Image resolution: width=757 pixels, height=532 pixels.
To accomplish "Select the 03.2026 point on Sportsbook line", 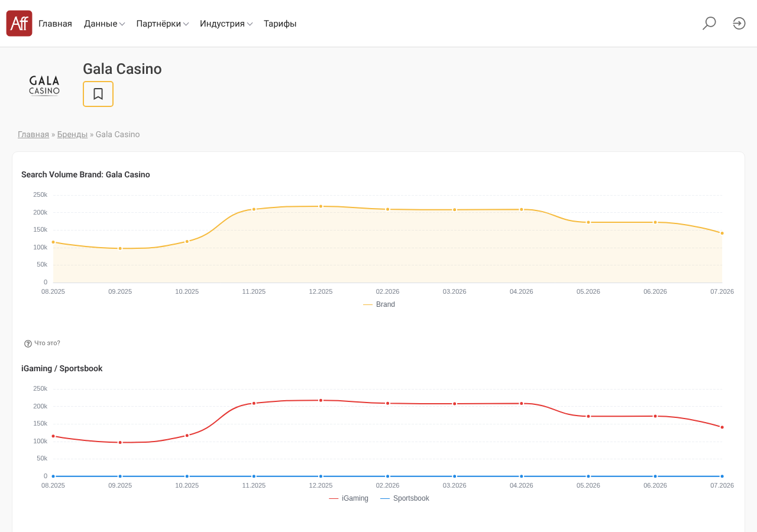I will [x=455, y=476].
